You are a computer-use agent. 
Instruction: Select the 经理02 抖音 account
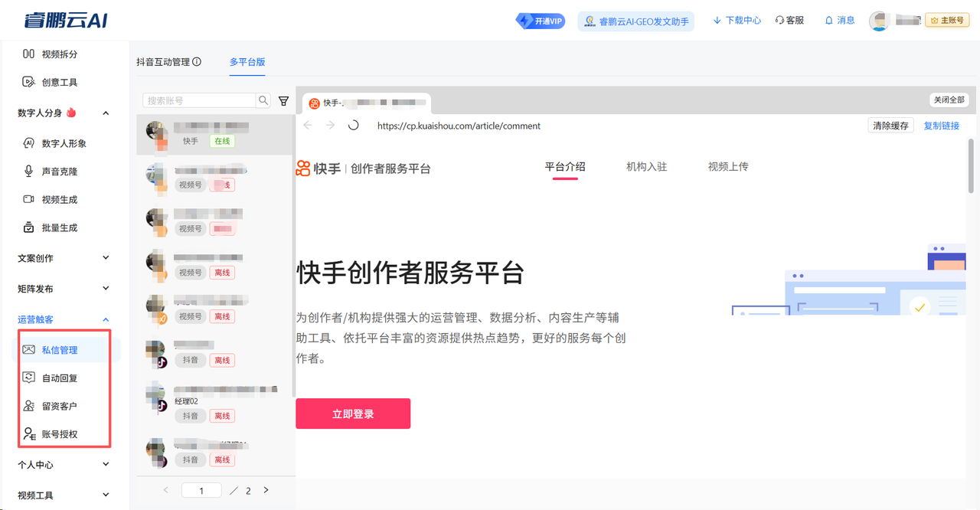point(214,403)
